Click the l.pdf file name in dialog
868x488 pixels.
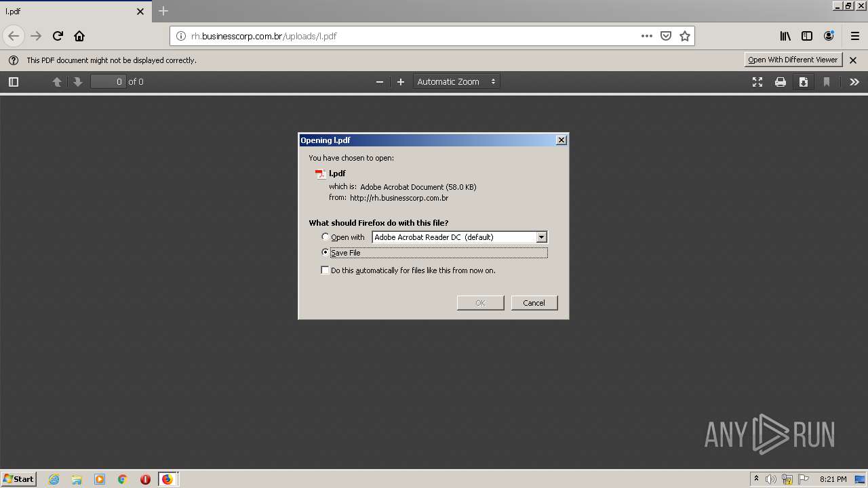tap(337, 174)
